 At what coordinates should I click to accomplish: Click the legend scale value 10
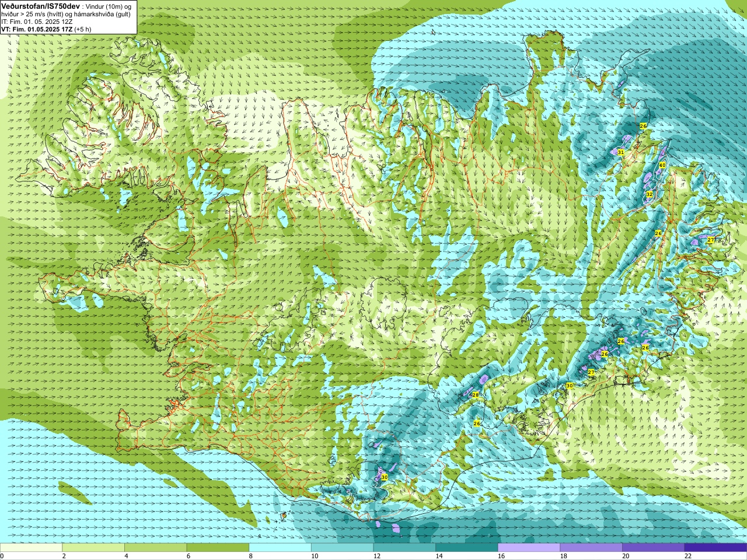[x=315, y=556]
